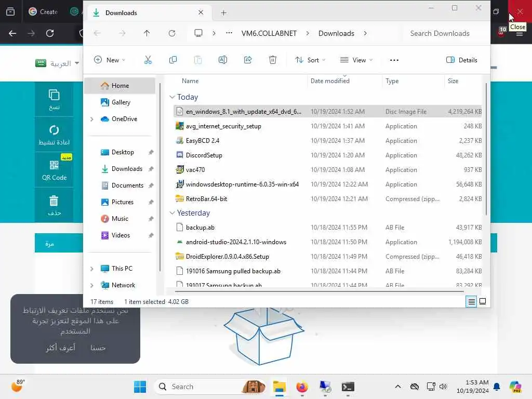Viewport: 532px width, 399px height.
Task: Close the Downloads tab
Action: 201,12
